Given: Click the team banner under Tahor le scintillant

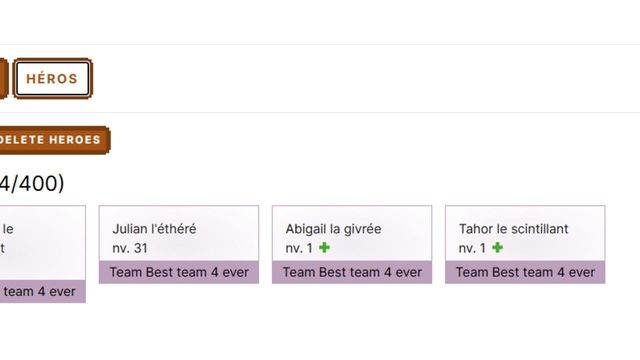Looking at the screenshot, I should pos(525,272).
